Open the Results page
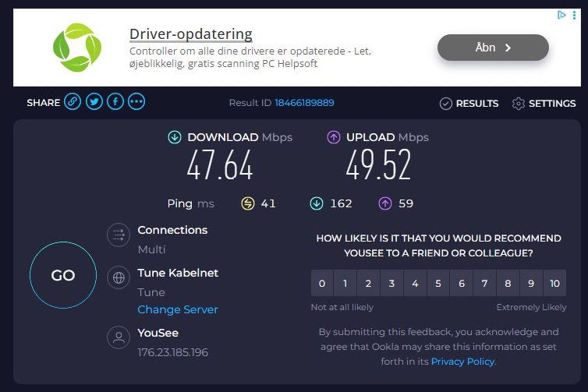The height and width of the screenshot is (392, 588). tap(469, 103)
